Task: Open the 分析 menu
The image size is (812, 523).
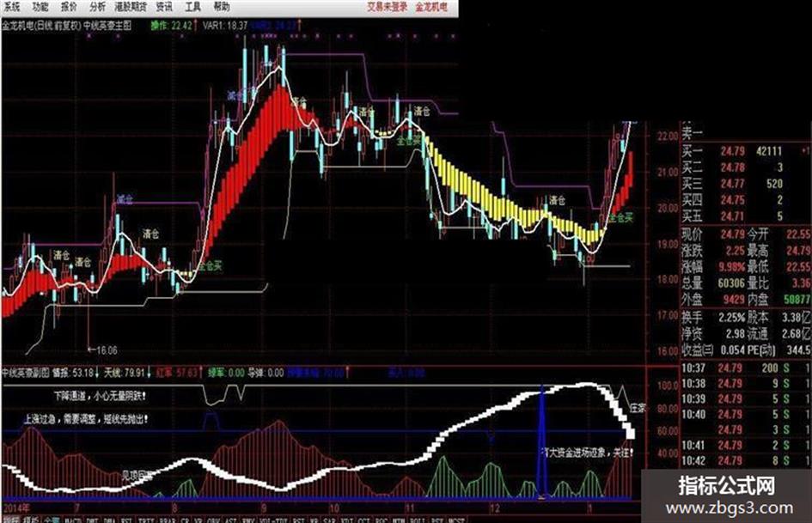Action: (97, 7)
